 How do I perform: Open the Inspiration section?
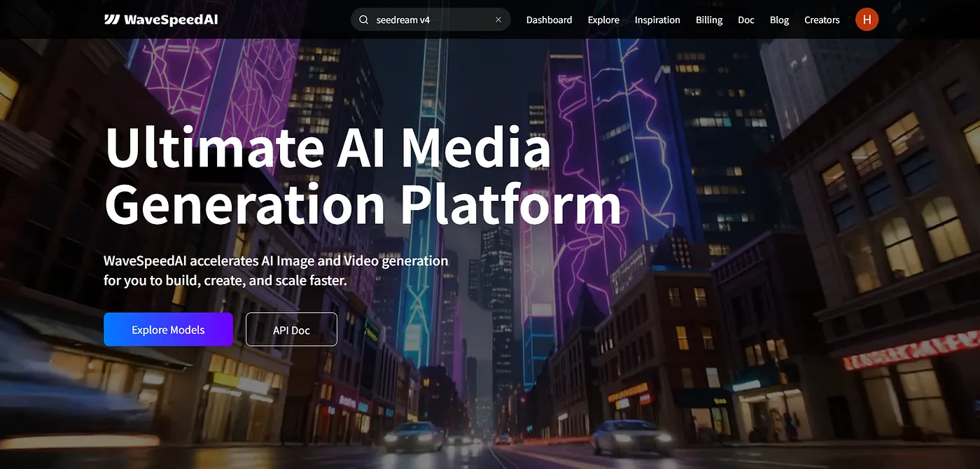(657, 20)
